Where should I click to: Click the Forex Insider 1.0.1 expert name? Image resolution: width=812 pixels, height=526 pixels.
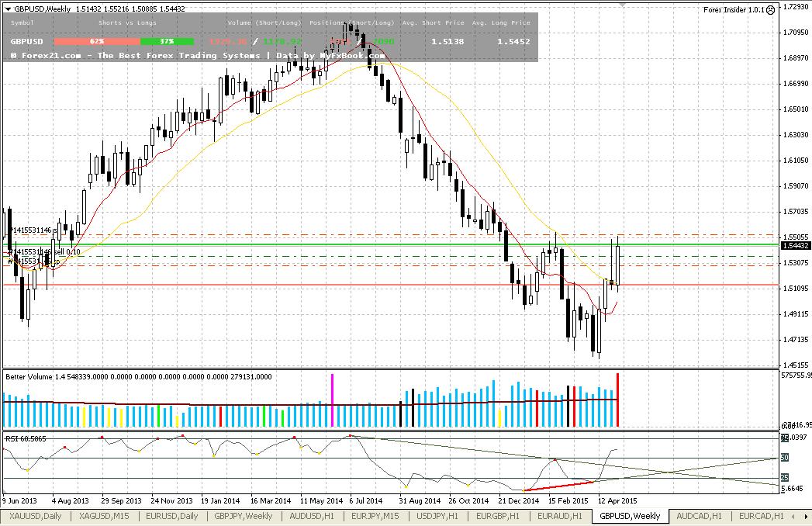734,10
